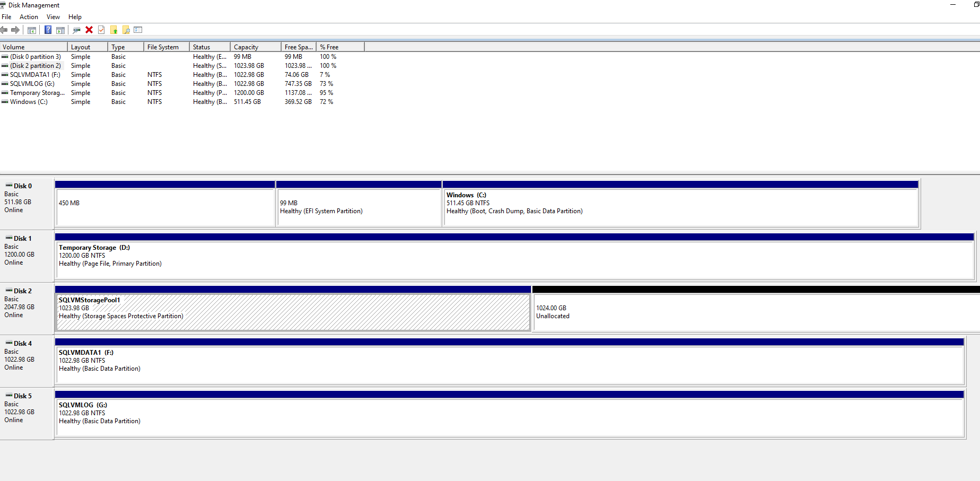Click the Rescan Disks toolbar icon
The height and width of the screenshot is (481, 980).
[x=76, y=30]
